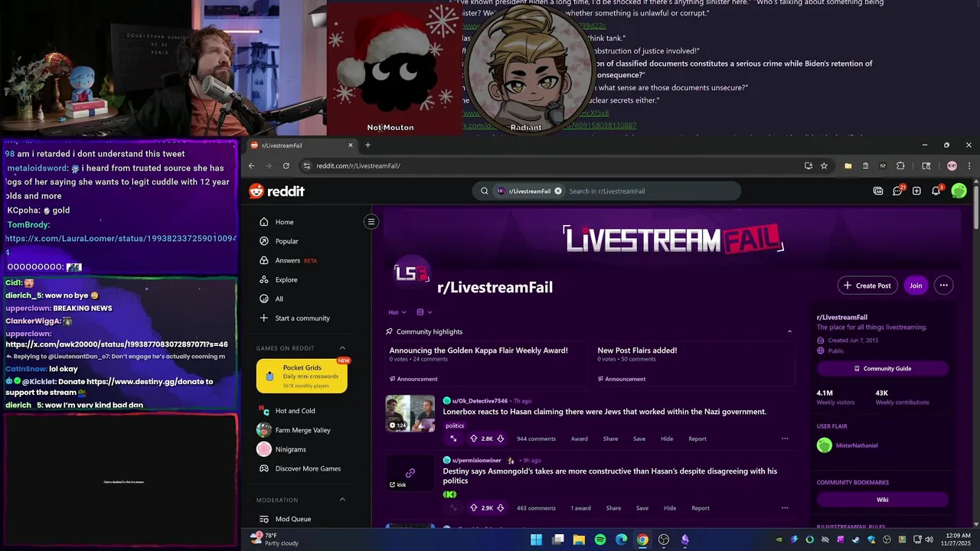Open Chrome extensions puzzle icon
Viewport: 980px width, 551px height.
click(x=900, y=165)
